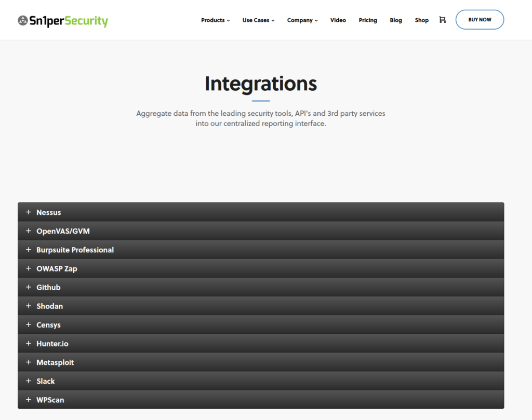Screen dimensions: 532x420
Task: Click the Sn1perSecurity logo
Action: (x=63, y=21)
